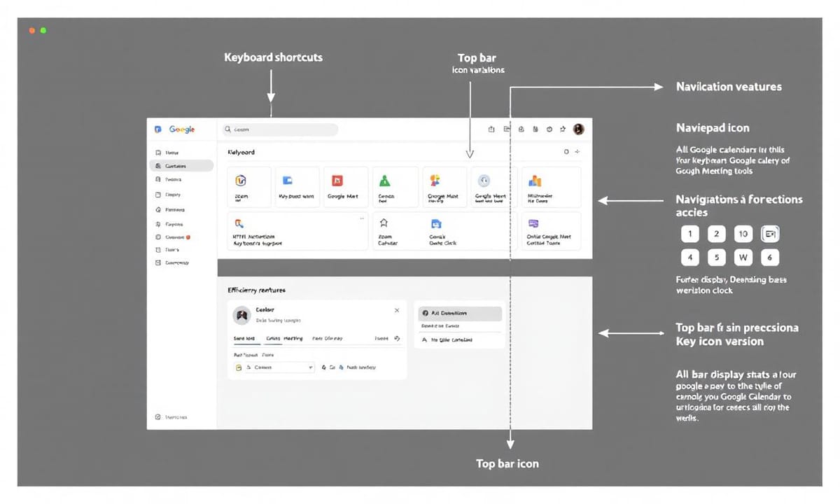Click the small circle icon beside the plus
Screen dimensions: 840x504
click(566, 152)
